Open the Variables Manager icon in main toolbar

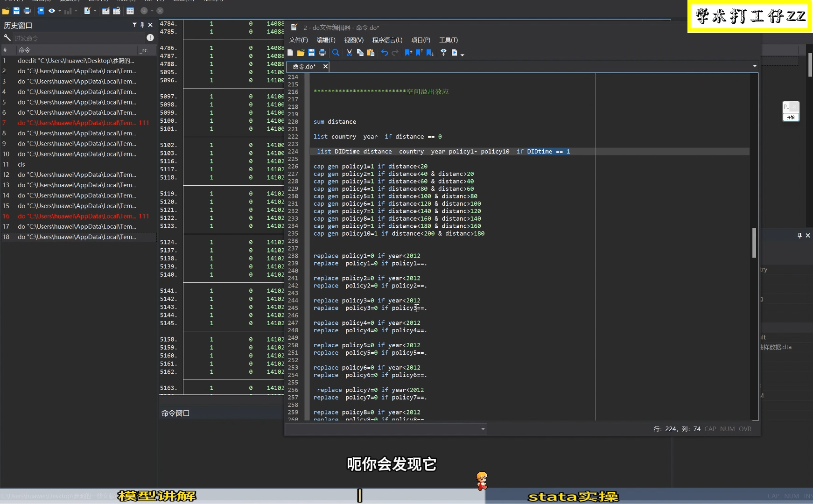point(130,11)
